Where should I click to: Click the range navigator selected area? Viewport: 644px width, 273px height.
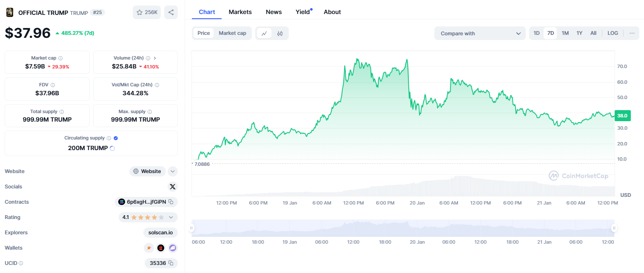[x=403, y=228]
